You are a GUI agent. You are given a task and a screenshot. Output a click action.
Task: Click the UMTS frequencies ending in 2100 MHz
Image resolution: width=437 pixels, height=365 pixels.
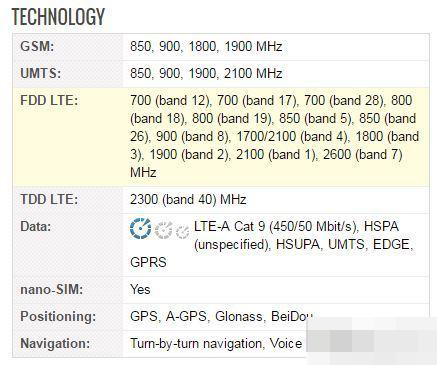pyautogui.click(x=206, y=73)
